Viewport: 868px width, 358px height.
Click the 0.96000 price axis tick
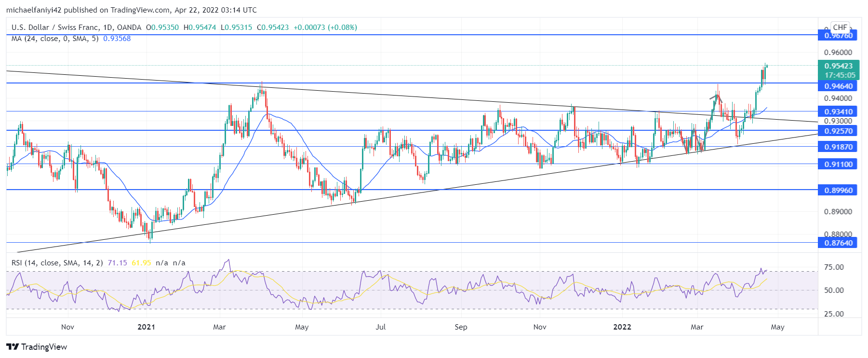pos(838,53)
